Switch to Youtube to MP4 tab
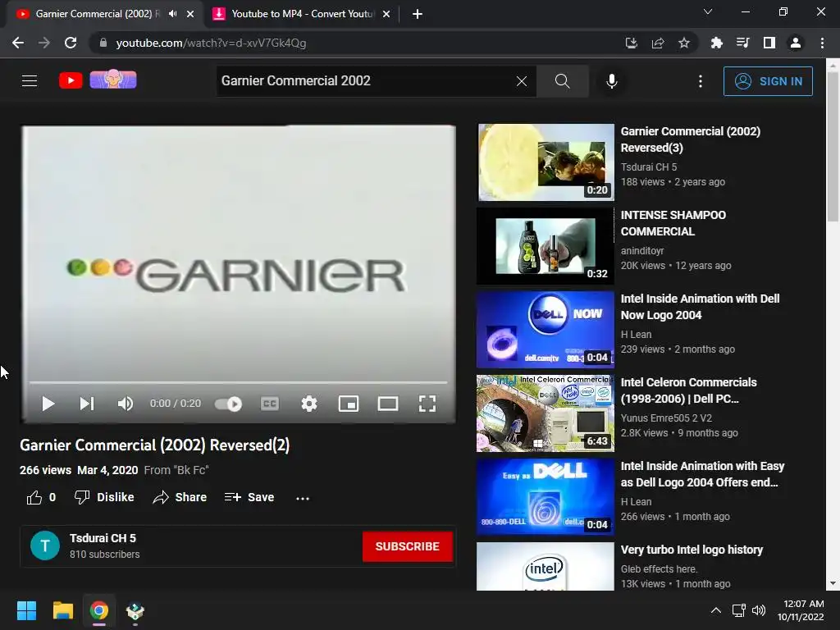This screenshot has height=630, width=840. click(x=303, y=14)
